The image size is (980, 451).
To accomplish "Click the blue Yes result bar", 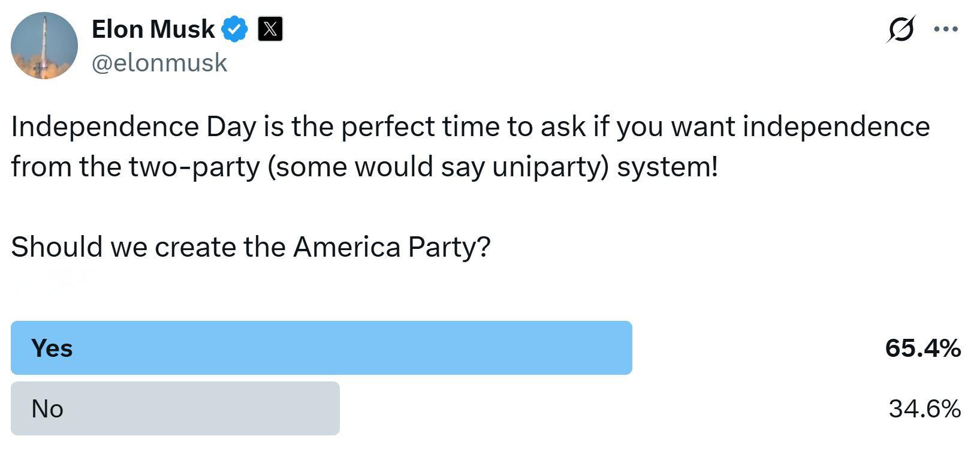I will tap(321, 348).
